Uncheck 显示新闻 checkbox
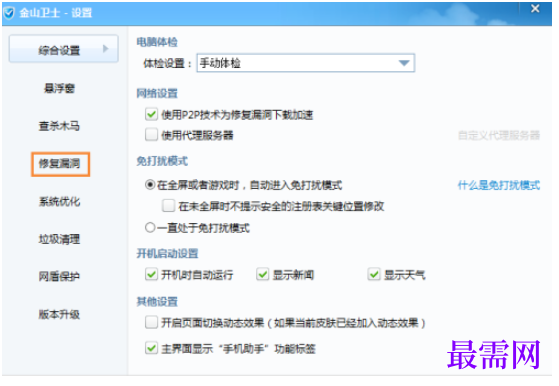Viewport: 559px width, 386px height. pos(263,274)
